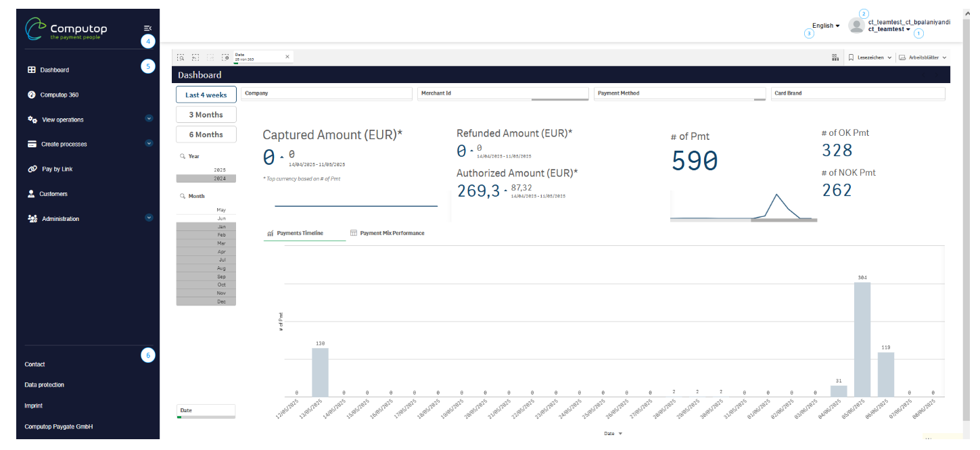Switch range to 3 Months
980x450 pixels.
point(206,114)
